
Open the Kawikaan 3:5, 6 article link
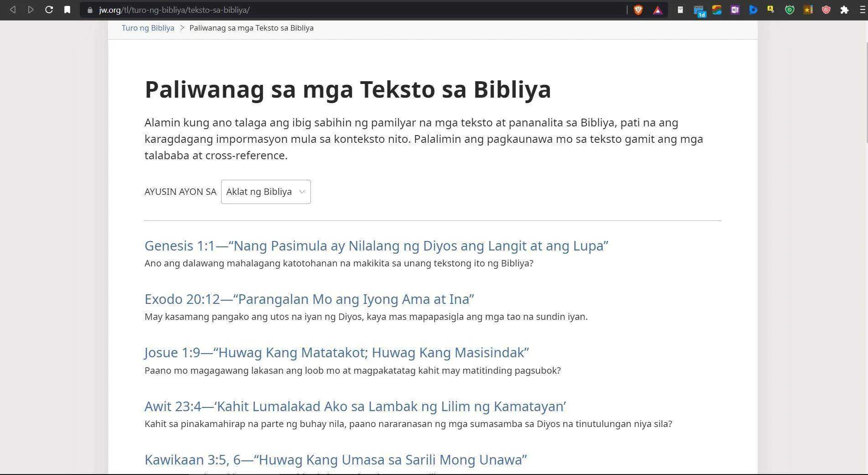[x=336, y=460]
